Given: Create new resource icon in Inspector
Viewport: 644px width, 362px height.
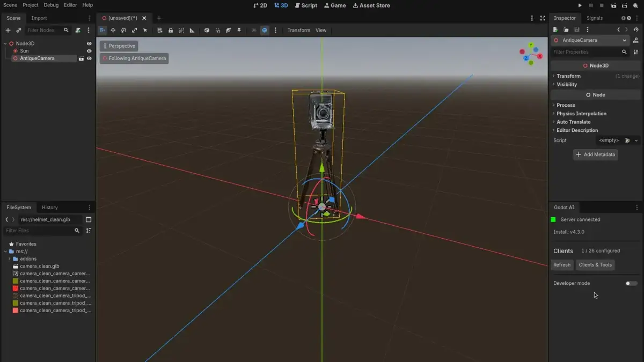Looking at the screenshot, I should click(555, 30).
